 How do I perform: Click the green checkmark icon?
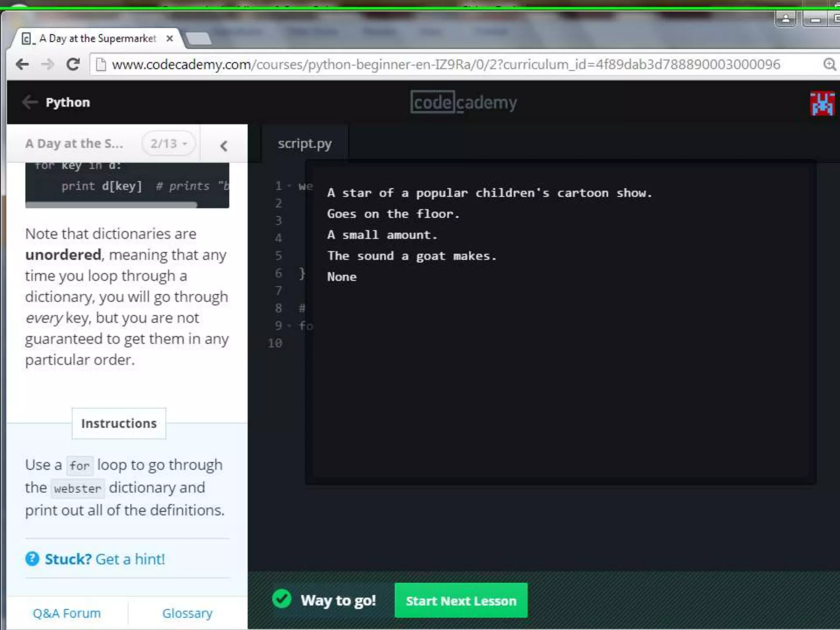(x=282, y=599)
